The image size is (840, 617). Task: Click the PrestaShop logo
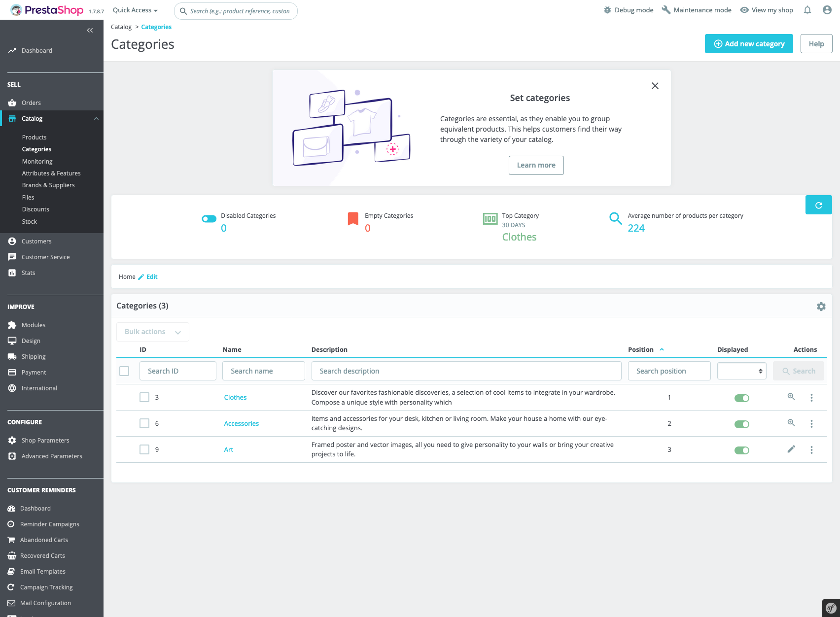pyautogui.click(x=47, y=10)
